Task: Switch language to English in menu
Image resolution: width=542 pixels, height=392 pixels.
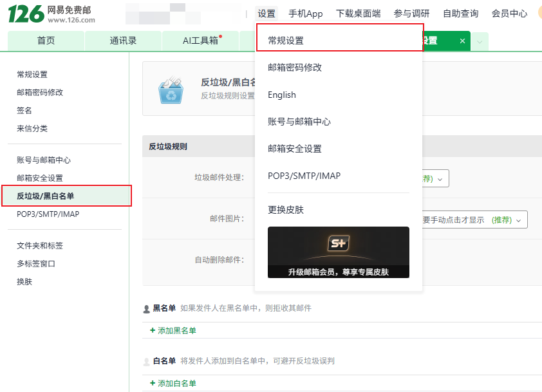Action: click(282, 95)
